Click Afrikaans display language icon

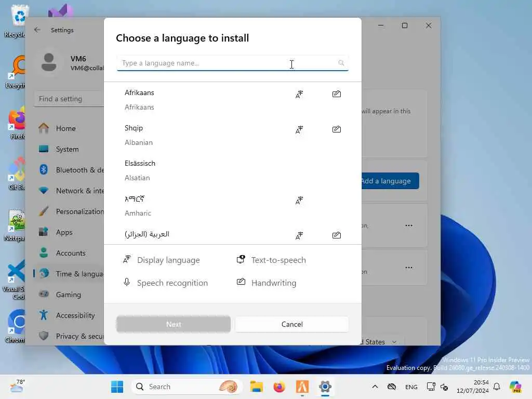[299, 95]
